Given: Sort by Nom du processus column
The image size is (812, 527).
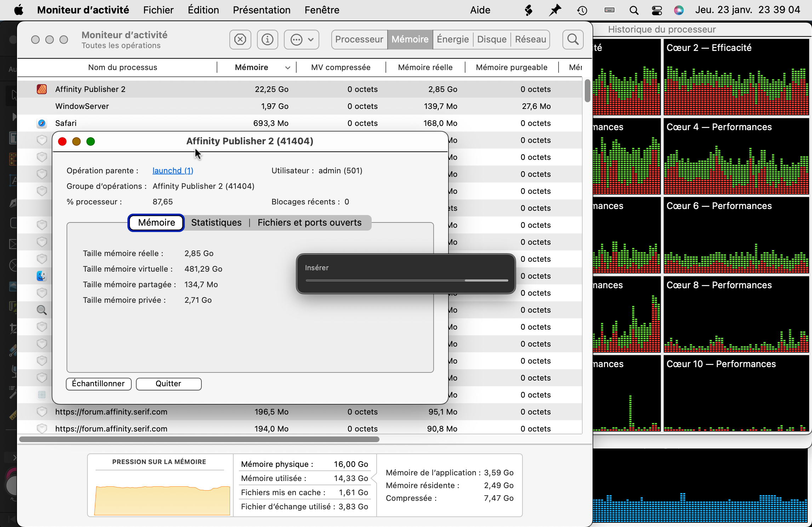Looking at the screenshot, I should [122, 67].
